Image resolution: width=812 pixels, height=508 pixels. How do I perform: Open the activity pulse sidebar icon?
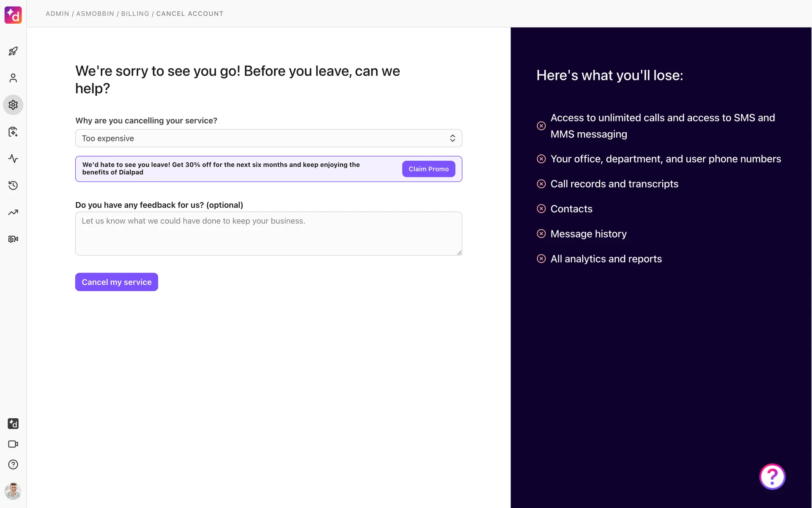tap(13, 159)
